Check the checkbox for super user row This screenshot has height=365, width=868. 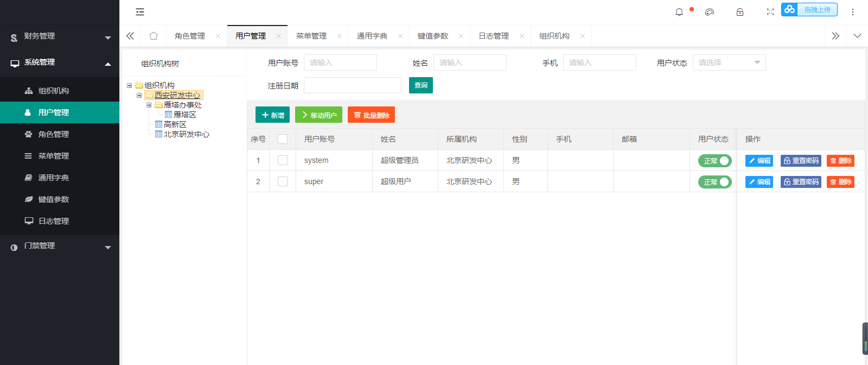click(x=283, y=181)
